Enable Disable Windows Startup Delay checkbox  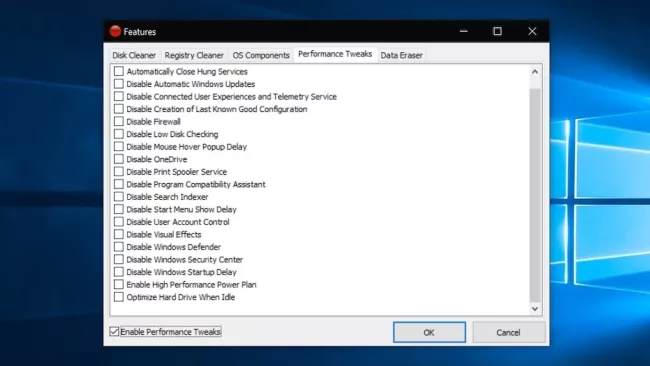119,271
